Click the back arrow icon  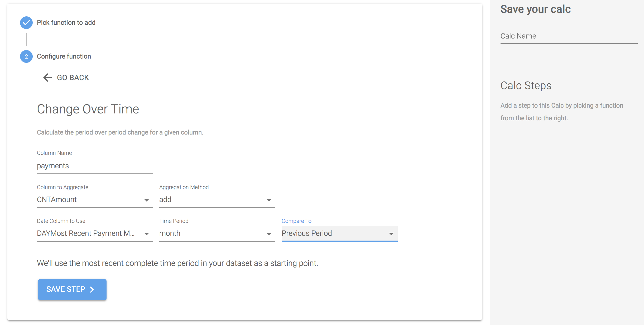click(x=47, y=78)
